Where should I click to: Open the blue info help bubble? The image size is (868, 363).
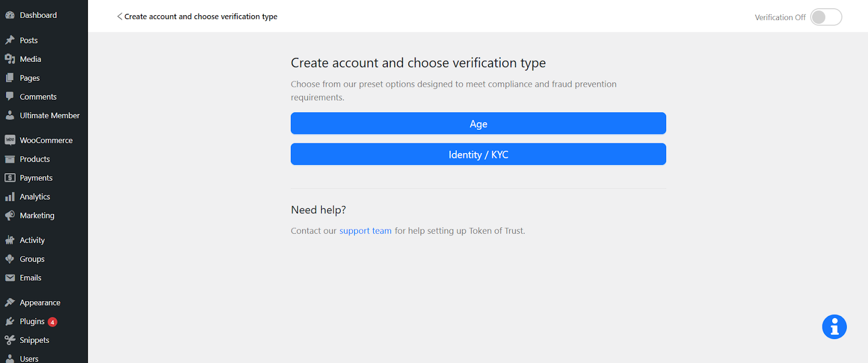(834, 327)
